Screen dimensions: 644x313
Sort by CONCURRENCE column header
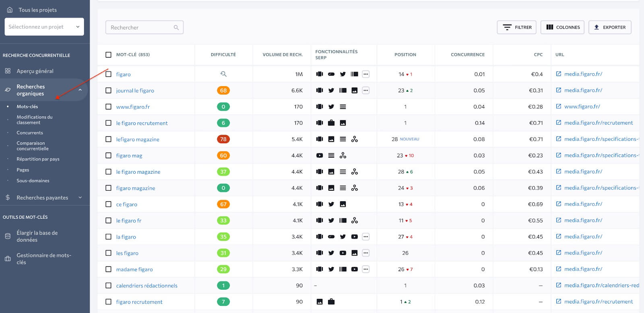[x=468, y=55]
